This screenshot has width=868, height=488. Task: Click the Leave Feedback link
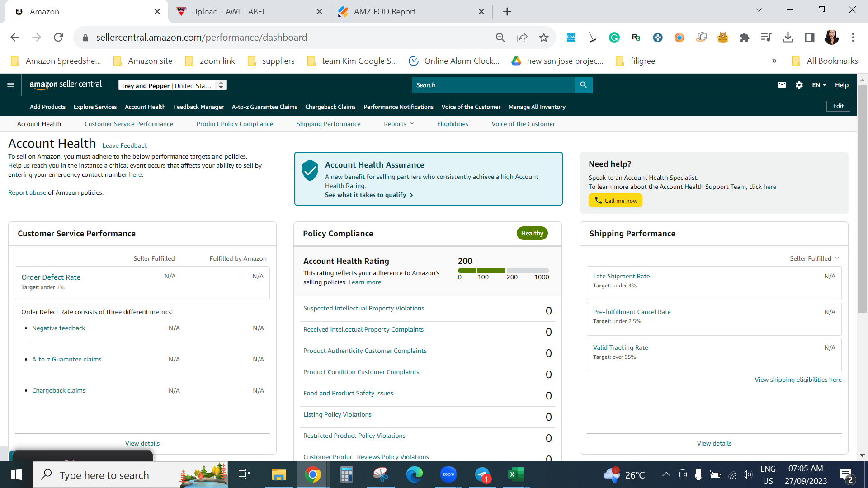(x=125, y=145)
